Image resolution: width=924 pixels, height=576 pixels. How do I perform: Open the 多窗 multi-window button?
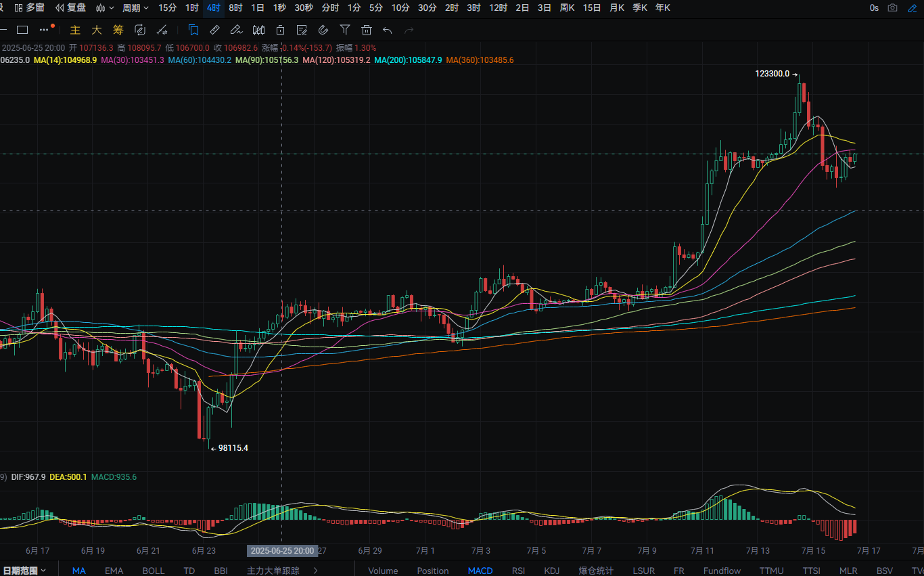30,8
